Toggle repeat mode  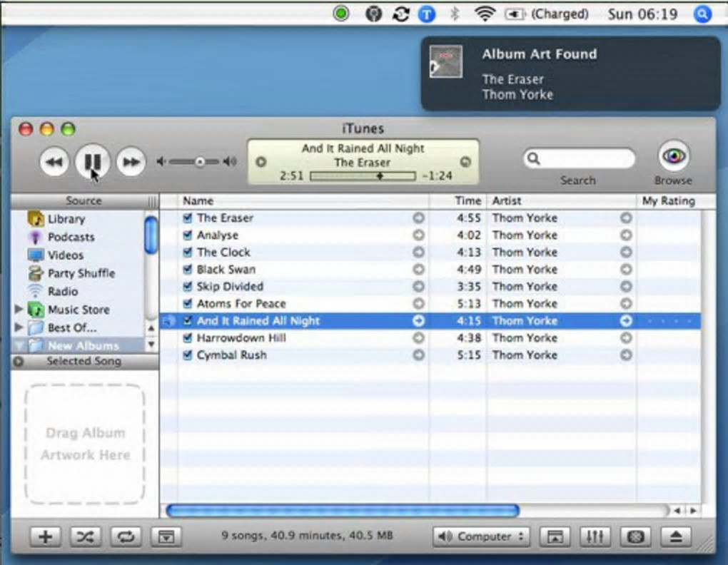click(x=126, y=536)
